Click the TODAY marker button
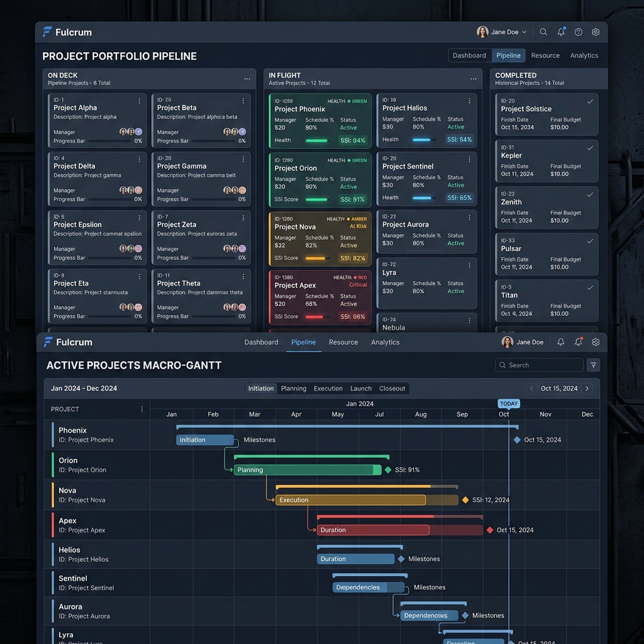The image size is (644, 644). point(508,404)
